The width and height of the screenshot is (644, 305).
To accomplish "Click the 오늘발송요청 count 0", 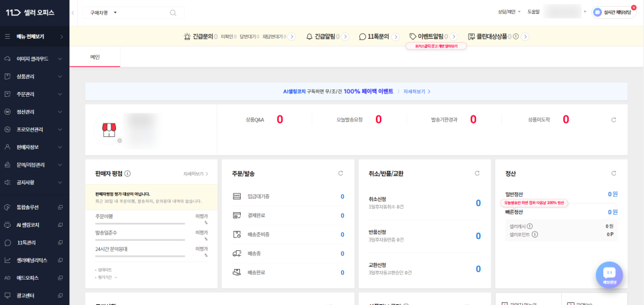I will coord(378,119).
